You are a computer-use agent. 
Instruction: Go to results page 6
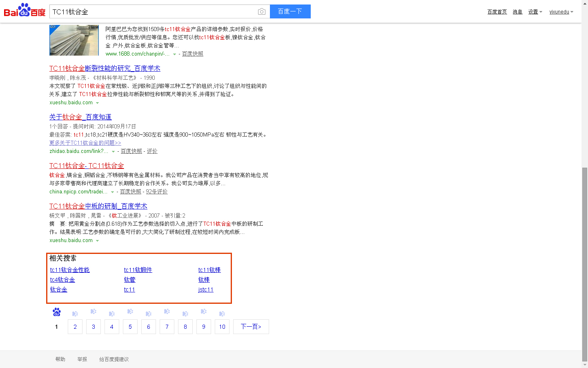click(x=149, y=327)
